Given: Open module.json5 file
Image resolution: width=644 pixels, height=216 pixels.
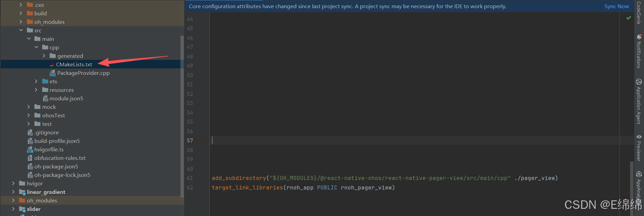Looking at the screenshot, I should (x=66, y=98).
